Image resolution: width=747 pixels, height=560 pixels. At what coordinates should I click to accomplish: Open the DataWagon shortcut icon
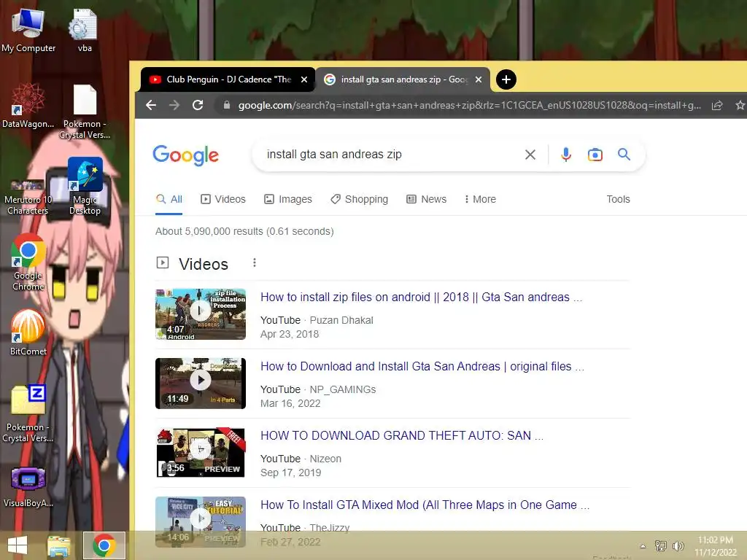[28, 106]
